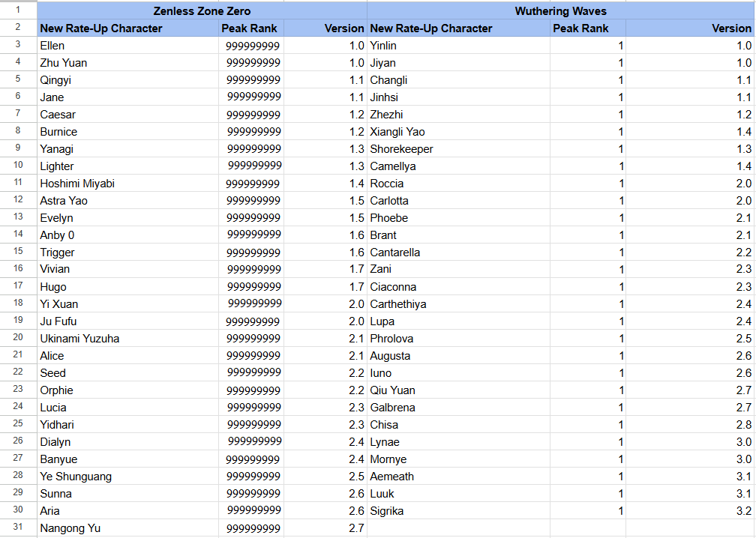Select cell containing Astra Yao
This screenshot has width=756, height=538.
click(127, 201)
